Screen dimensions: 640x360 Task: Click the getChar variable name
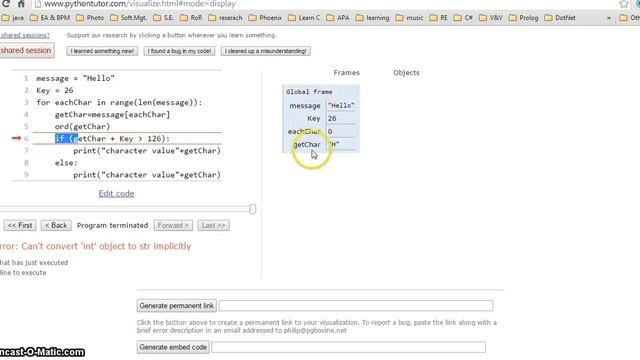pos(307,144)
